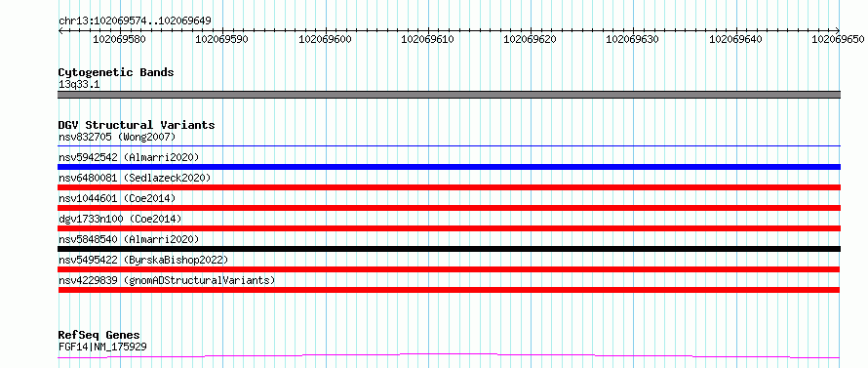Select variant label nsv5942542 (Almarri2020)

pyautogui.click(x=129, y=157)
